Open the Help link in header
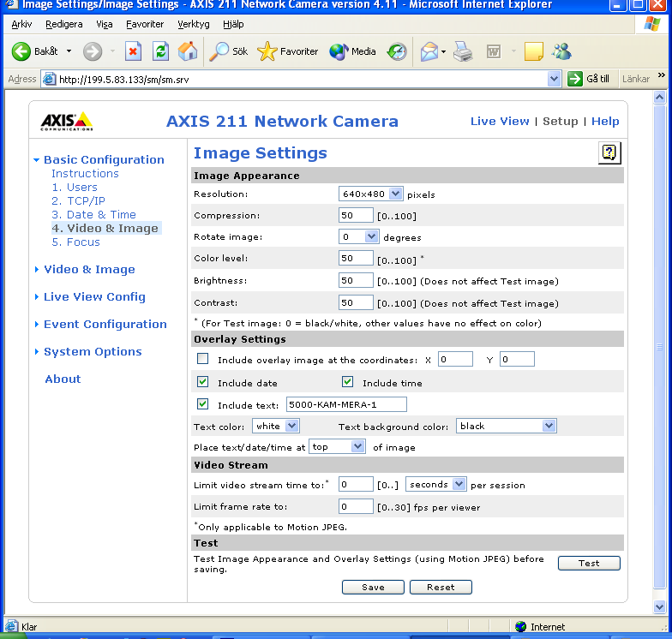Viewport: 672px width, 639px height. point(605,122)
